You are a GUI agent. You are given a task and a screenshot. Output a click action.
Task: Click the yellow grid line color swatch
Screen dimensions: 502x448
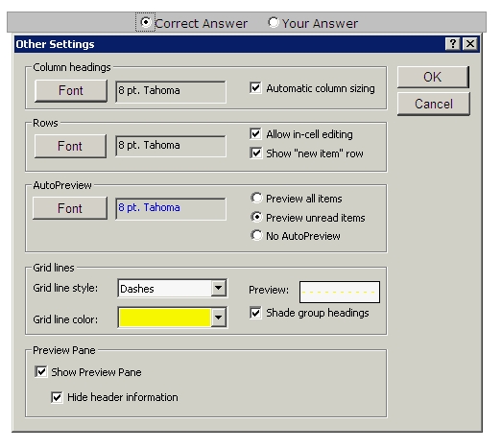coord(164,318)
